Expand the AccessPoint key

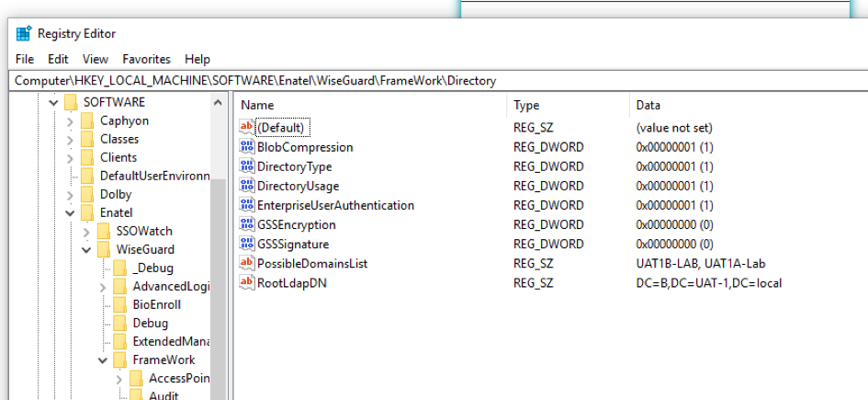coord(119,379)
